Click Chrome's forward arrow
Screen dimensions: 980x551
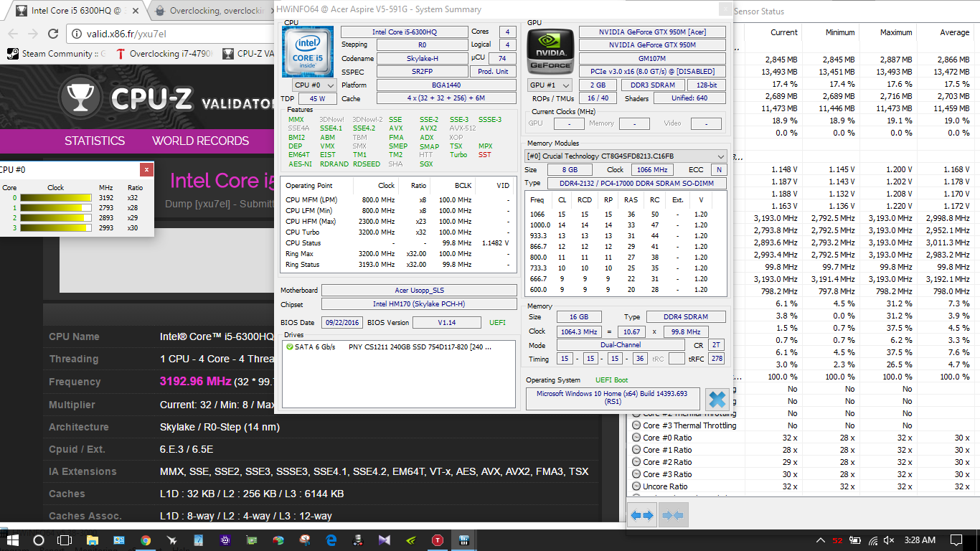(33, 34)
